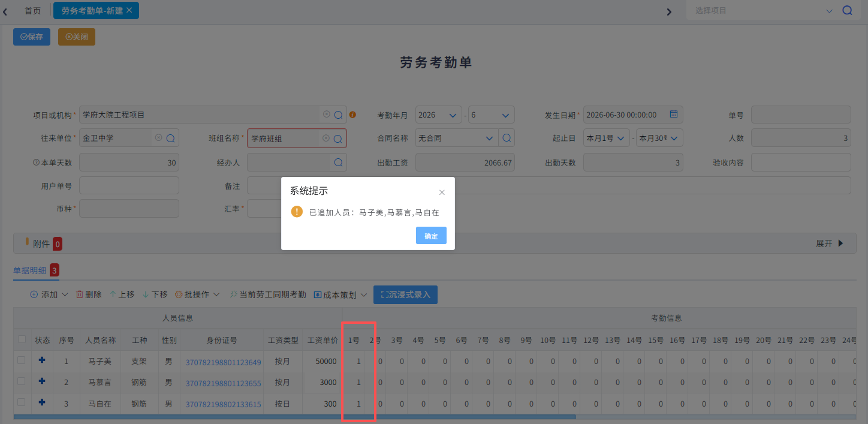Search 项目或机构 with magnifier icon
Image resolution: width=868 pixels, height=424 pixels.
tap(338, 115)
